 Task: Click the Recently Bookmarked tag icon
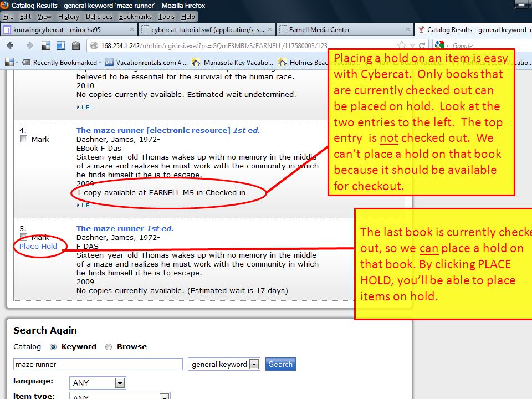pyautogui.click(x=26, y=63)
